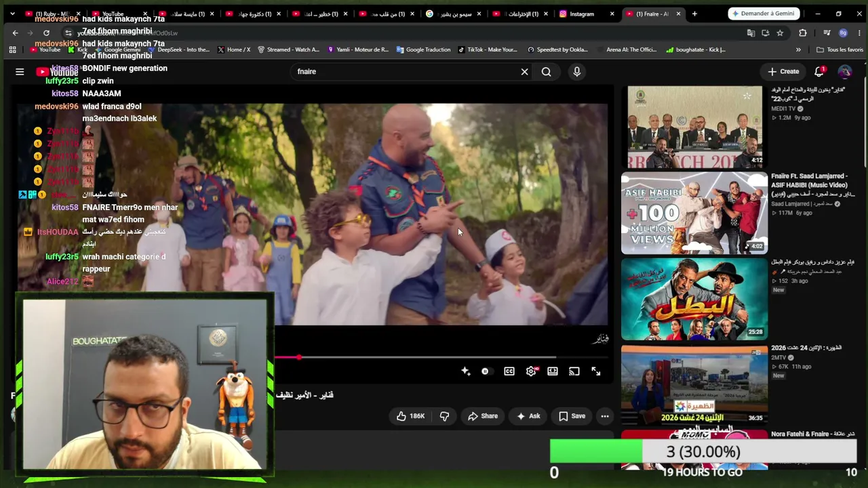Screen dimensions: 868x488
Task: Open the 'Tous les favoris' bookmarks folder
Action: (840, 49)
